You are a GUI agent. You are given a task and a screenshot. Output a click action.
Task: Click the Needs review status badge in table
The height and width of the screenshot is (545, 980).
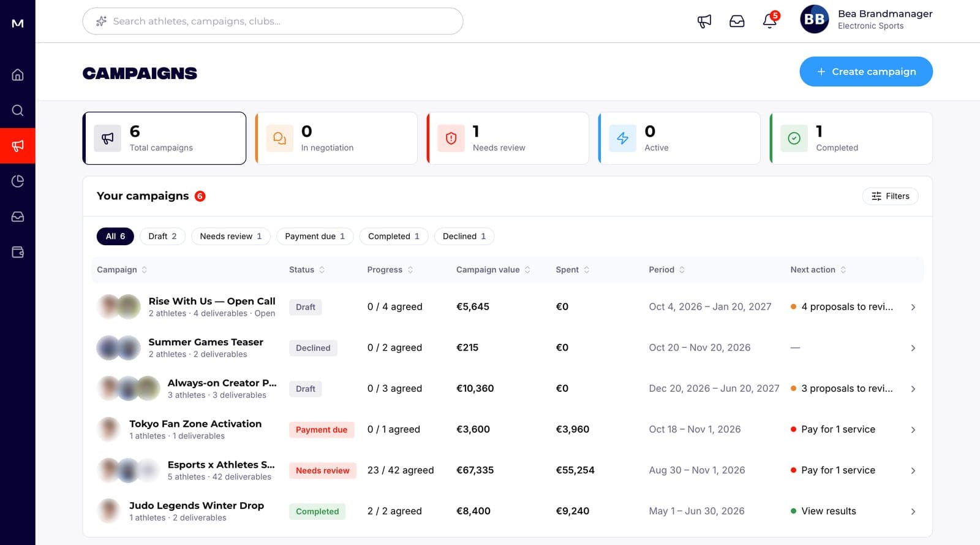pyautogui.click(x=323, y=471)
